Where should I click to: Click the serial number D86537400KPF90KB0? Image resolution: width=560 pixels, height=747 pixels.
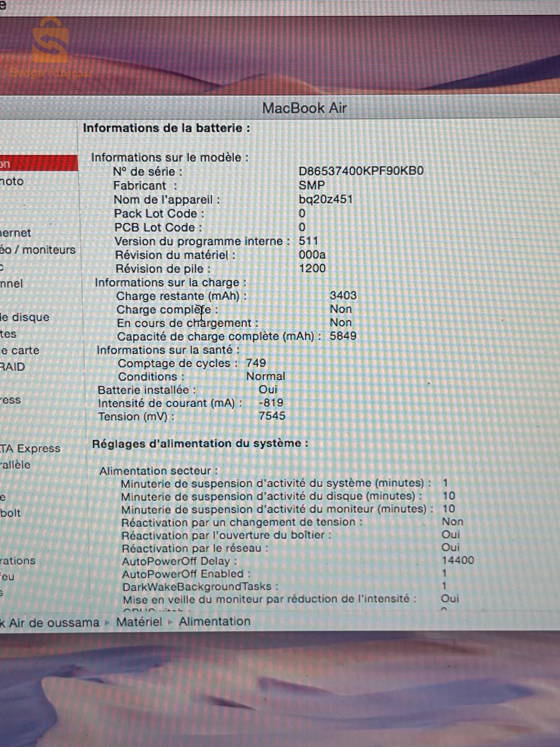pos(361,171)
